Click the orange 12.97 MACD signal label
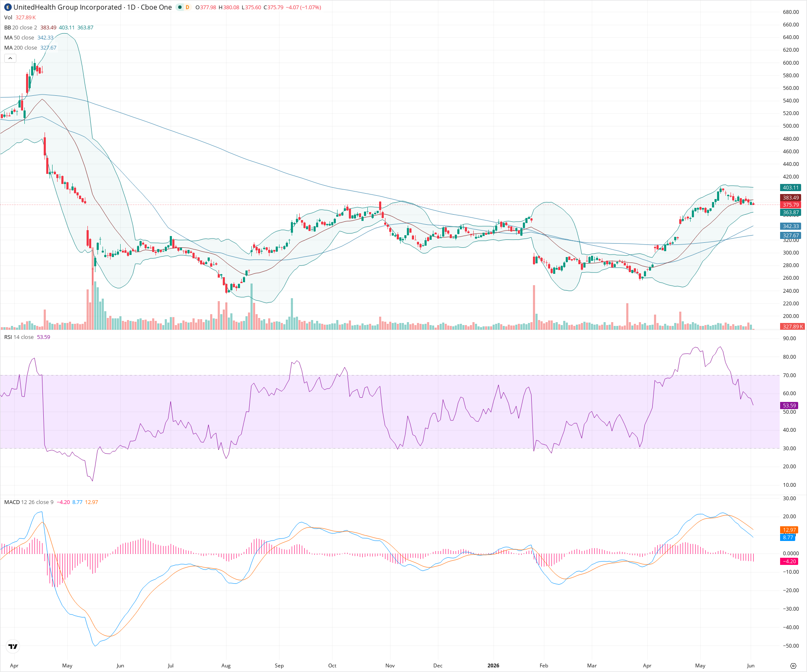 pyautogui.click(x=789, y=530)
